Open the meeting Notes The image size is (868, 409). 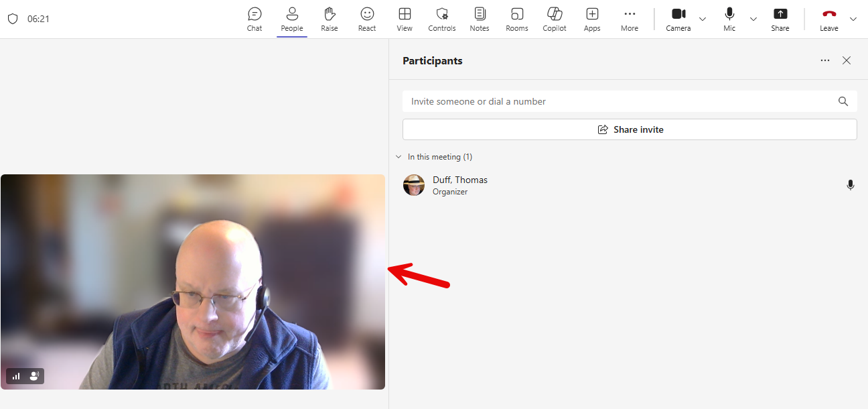480,19
